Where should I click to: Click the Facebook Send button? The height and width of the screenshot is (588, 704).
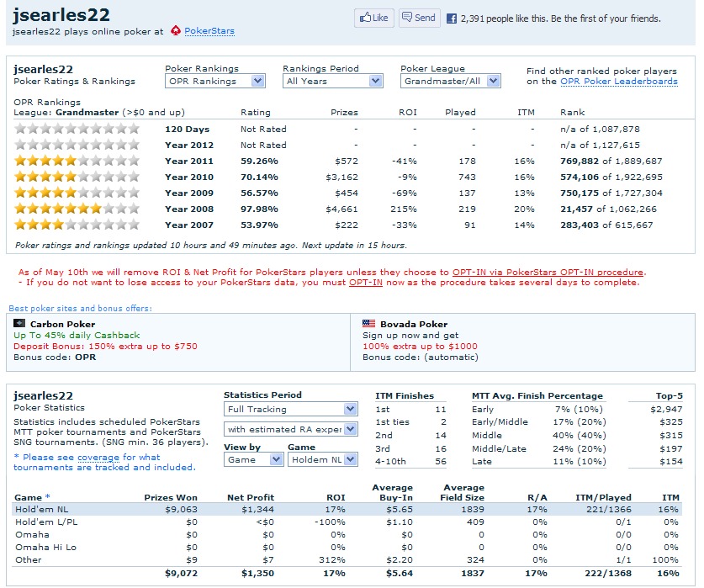pyautogui.click(x=418, y=18)
